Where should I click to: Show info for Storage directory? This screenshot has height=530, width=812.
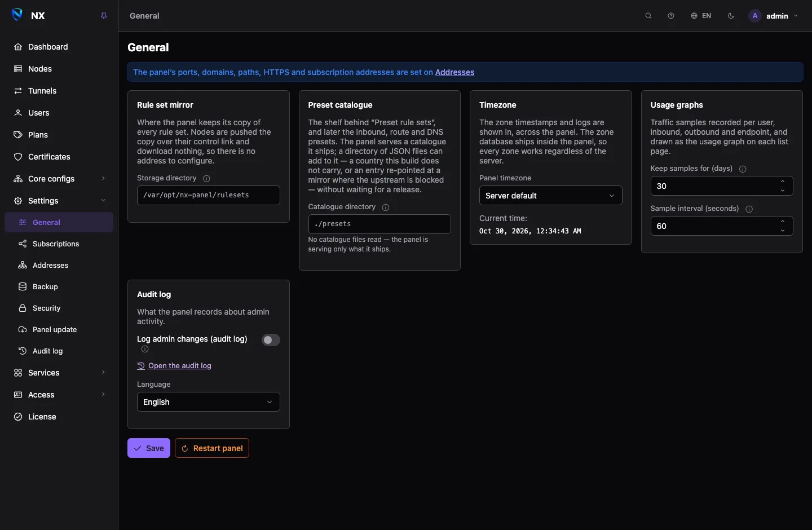coord(206,179)
